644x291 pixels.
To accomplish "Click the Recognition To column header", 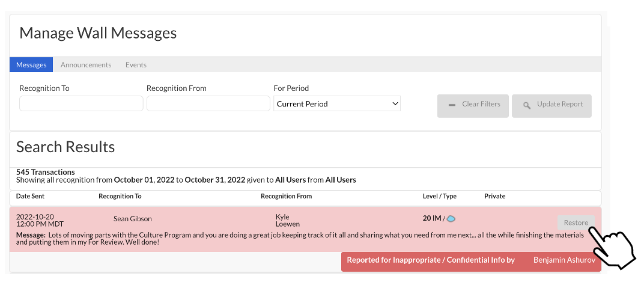I will 120,196.
